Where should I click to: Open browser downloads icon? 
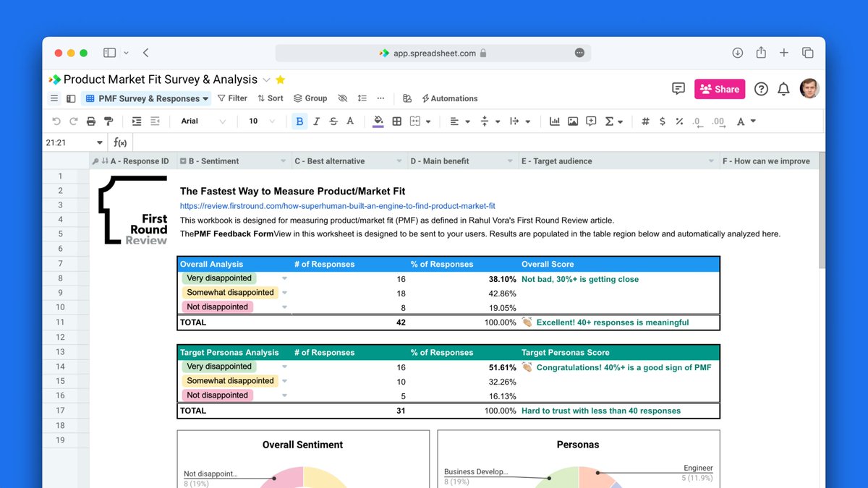tap(738, 53)
